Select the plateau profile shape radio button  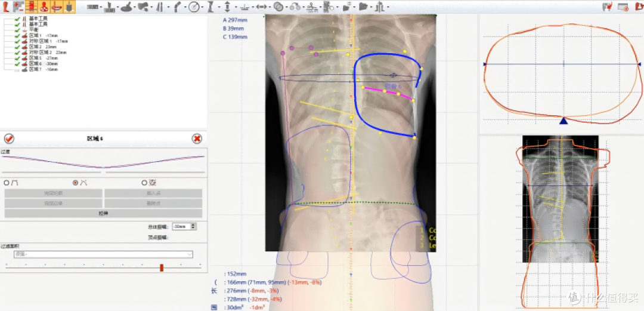[x=6, y=183]
